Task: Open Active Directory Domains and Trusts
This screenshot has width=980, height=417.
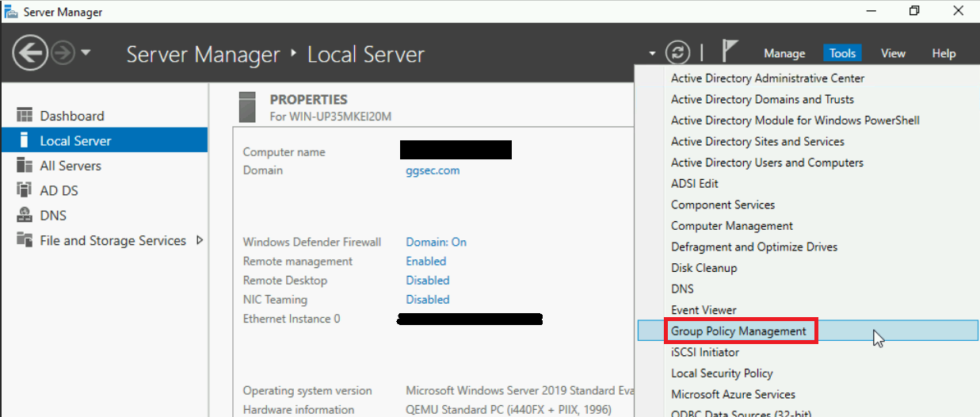Action: click(762, 99)
